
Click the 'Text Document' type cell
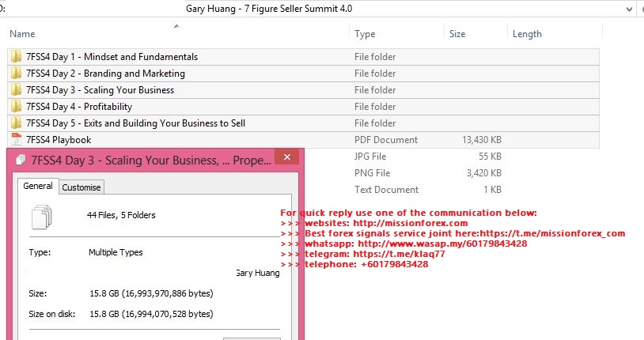pyautogui.click(x=386, y=190)
